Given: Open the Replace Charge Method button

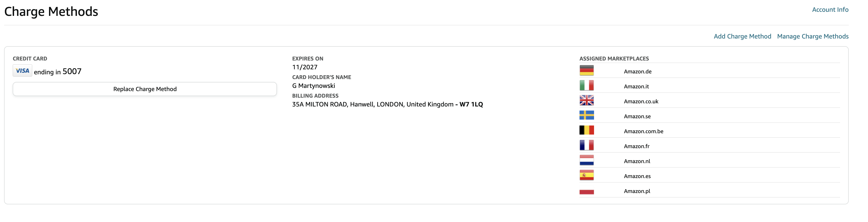Looking at the screenshot, I should pyautogui.click(x=145, y=89).
